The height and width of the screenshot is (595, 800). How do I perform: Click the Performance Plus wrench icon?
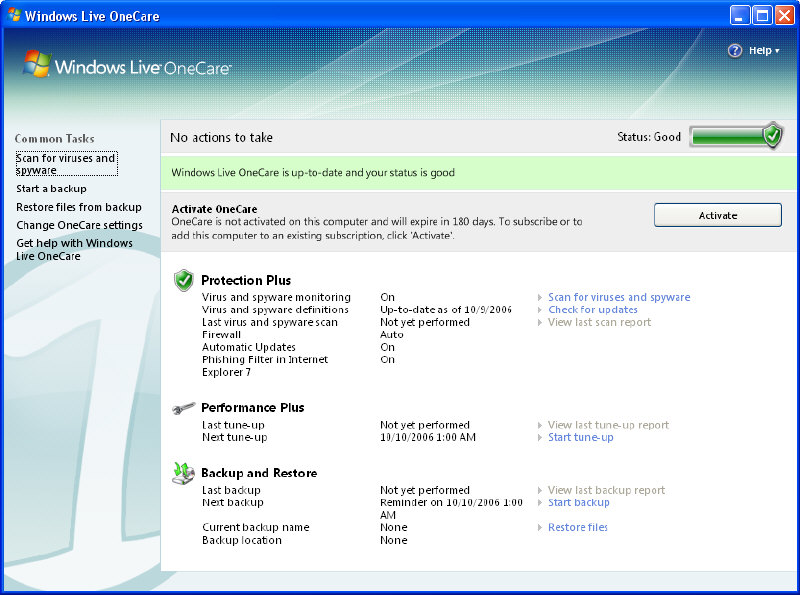click(x=184, y=408)
